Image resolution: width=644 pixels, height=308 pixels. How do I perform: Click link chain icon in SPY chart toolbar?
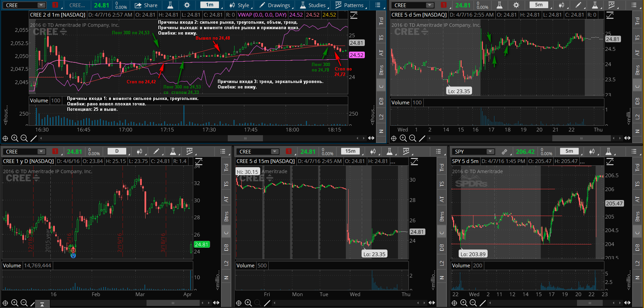[x=504, y=151]
